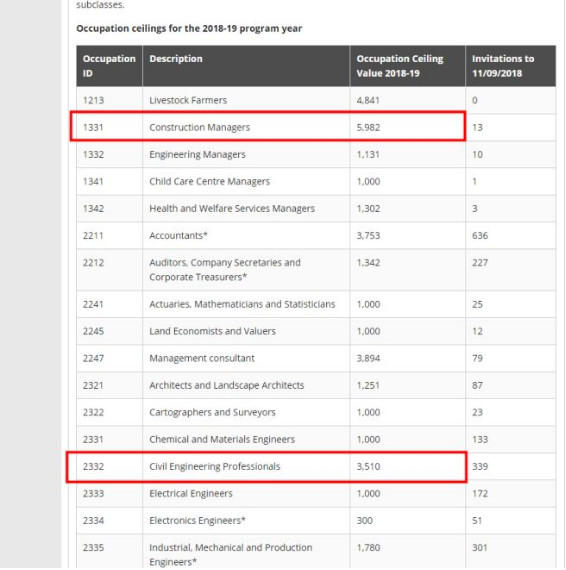Screen dimensions: 566x570
Task: Click invitations value 172 for Electrical Engineers
Action: 480,494
